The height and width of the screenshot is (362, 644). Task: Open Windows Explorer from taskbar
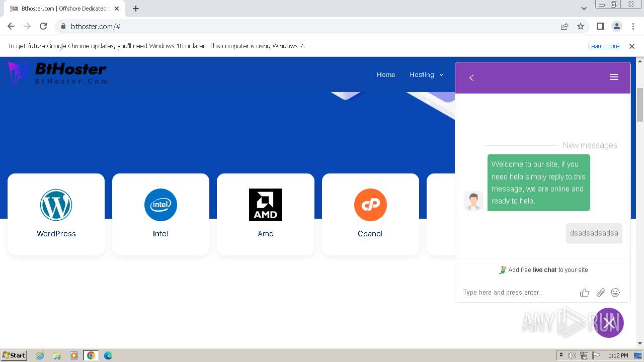pyautogui.click(x=57, y=355)
